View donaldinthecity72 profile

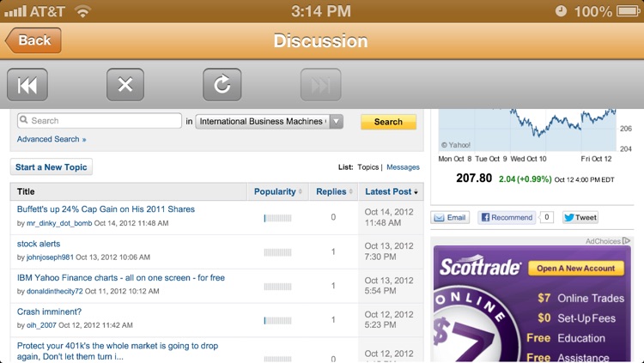pos(55,291)
